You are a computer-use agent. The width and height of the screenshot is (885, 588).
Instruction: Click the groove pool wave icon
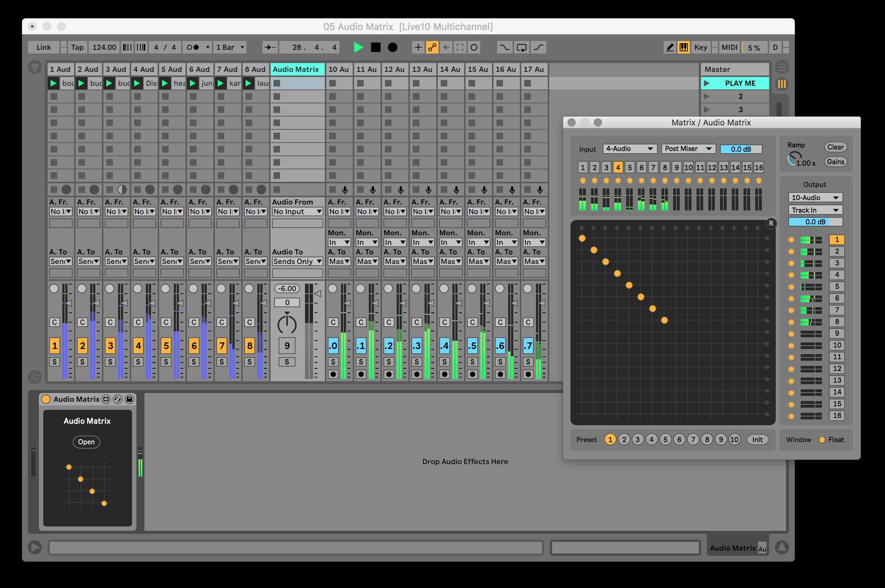35,376
